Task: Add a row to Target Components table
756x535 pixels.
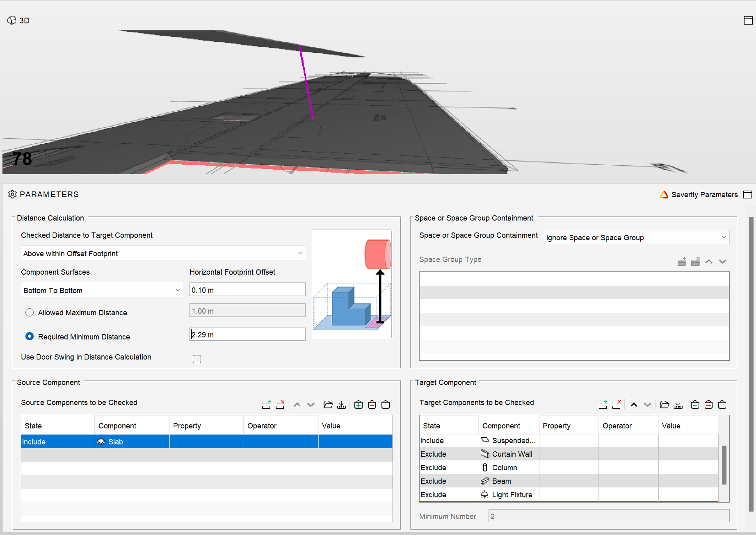Action: tap(603, 405)
